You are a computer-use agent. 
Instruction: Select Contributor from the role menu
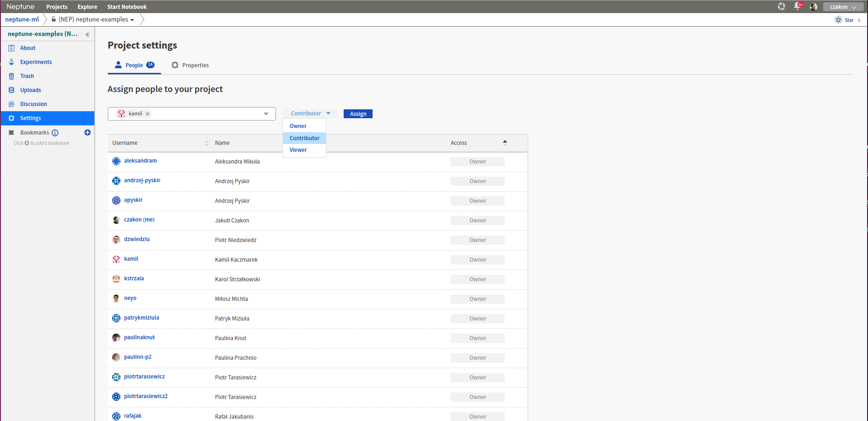(304, 138)
